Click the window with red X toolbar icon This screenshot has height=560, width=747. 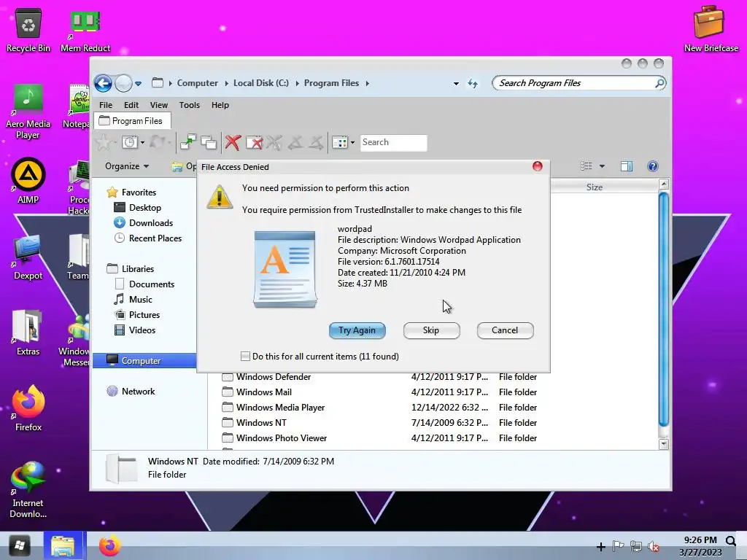[254, 142]
